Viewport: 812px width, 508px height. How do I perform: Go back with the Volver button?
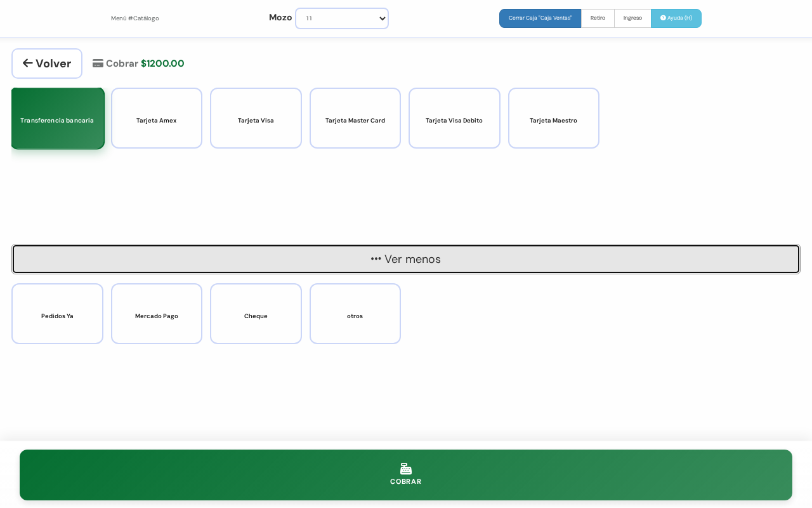pyautogui.click(x=47, y=63)
